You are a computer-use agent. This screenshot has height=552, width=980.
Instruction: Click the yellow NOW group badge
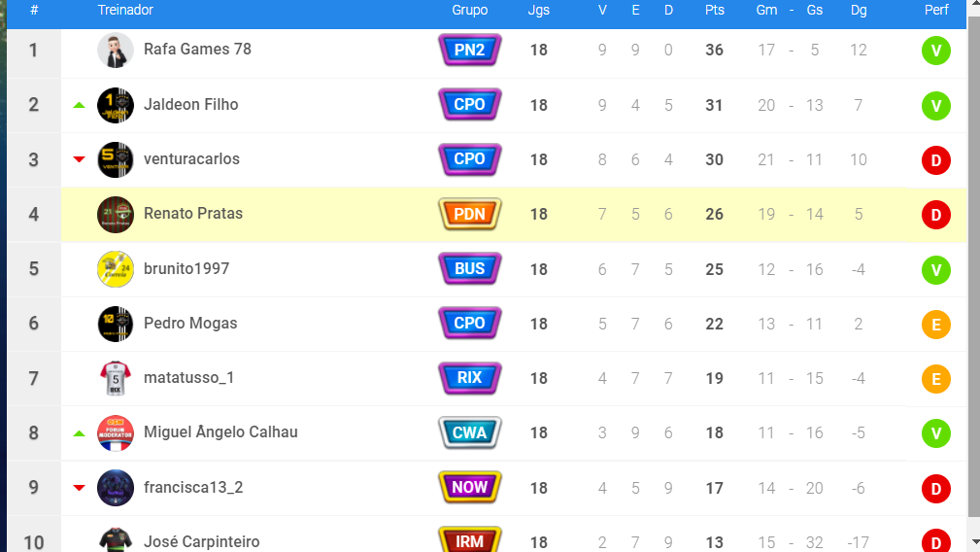click(x=469, y=488)
